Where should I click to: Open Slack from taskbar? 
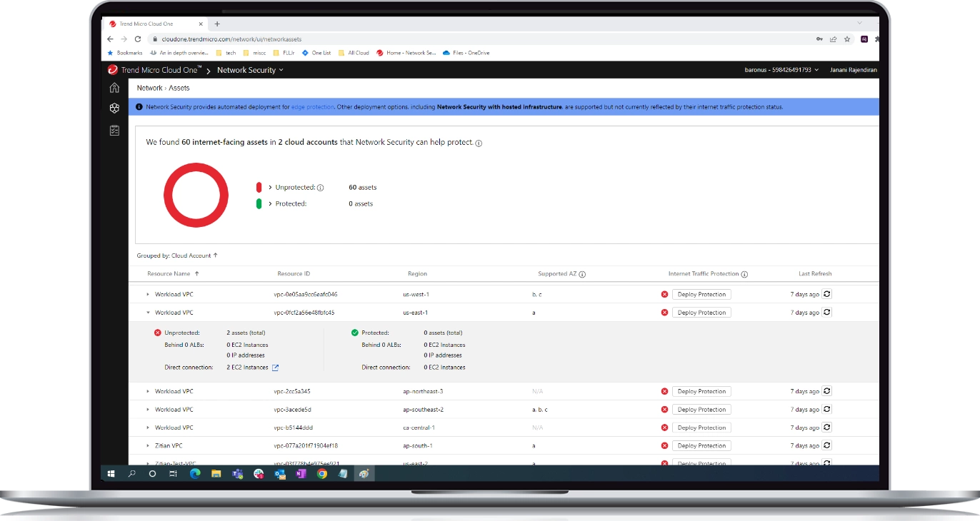[259, 473]
